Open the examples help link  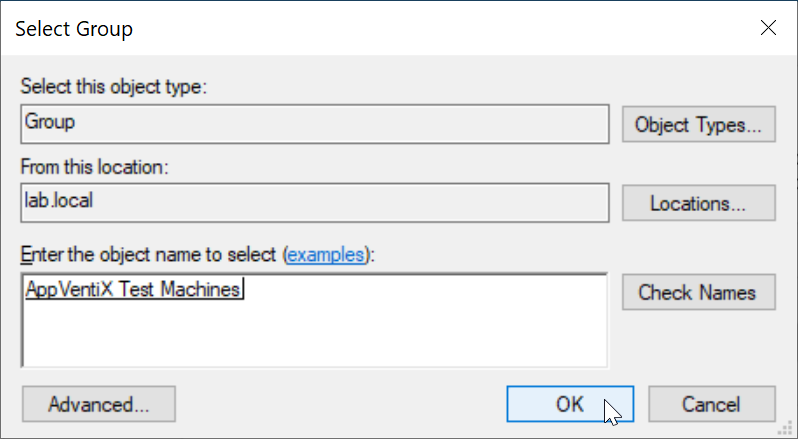[x=326, y=254]
